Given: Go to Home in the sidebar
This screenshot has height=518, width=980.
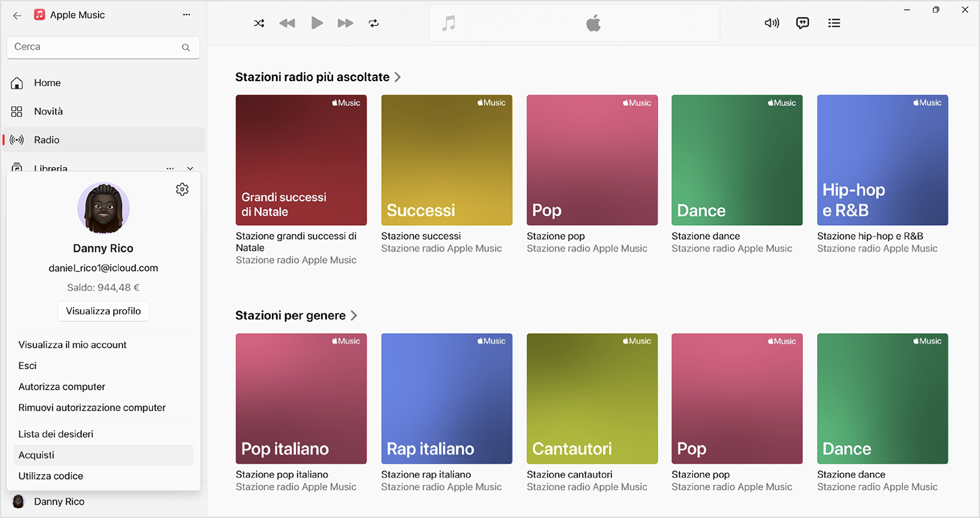Looking at the screenshot, I should [x=104, y=83].
